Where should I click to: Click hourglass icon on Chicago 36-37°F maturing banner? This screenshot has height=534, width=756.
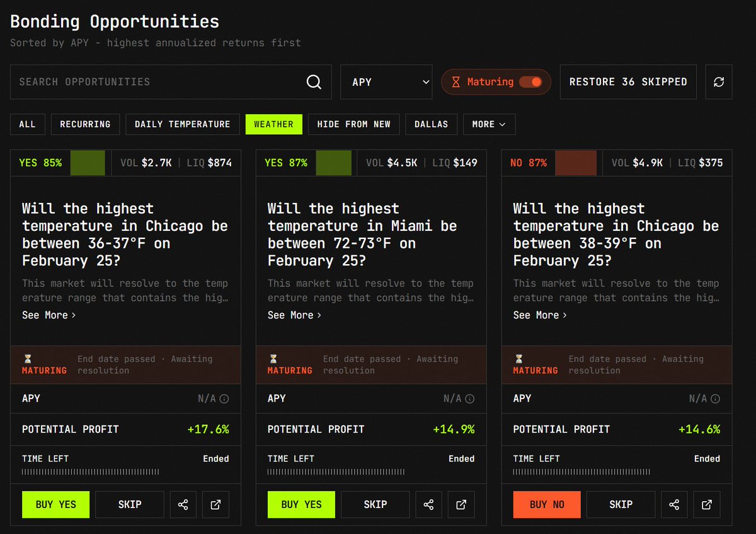tap(27, 359)
